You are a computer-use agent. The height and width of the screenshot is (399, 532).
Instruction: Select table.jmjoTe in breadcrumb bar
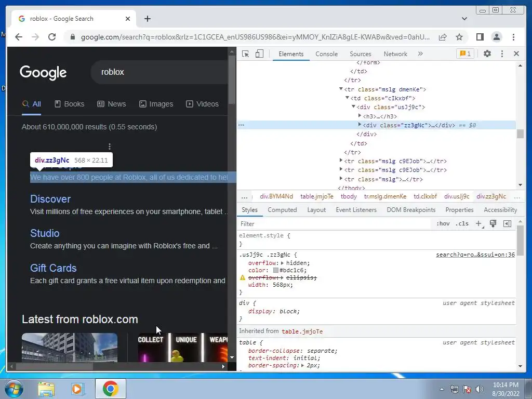pos(316,196)
